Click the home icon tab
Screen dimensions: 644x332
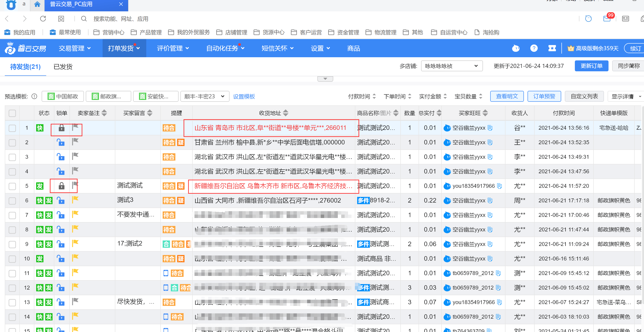pyautogui.click(x=37, y=4)
